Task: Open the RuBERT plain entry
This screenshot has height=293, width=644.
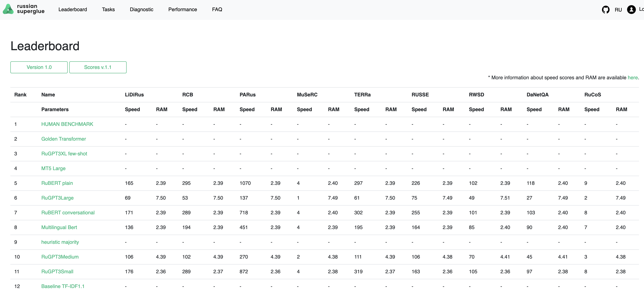Action: [x=57, y=183]
